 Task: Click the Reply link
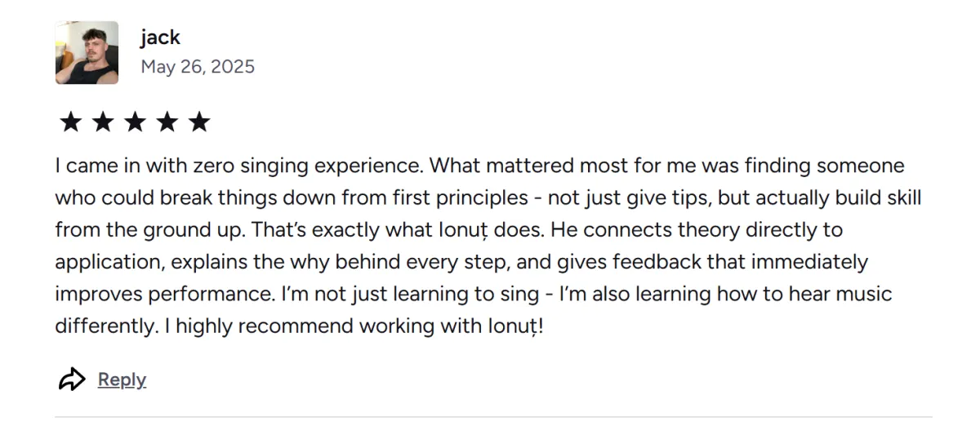tap(122, 380)
